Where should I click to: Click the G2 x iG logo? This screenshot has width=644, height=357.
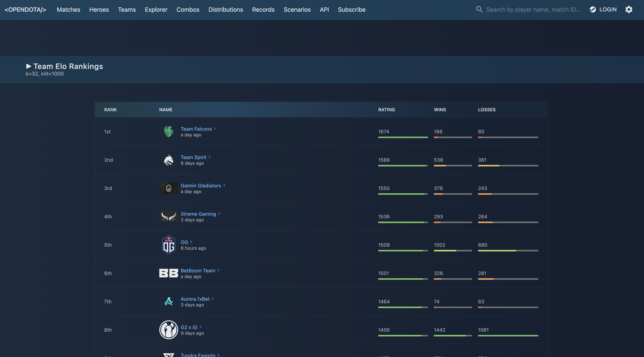(x=169, y=330)
